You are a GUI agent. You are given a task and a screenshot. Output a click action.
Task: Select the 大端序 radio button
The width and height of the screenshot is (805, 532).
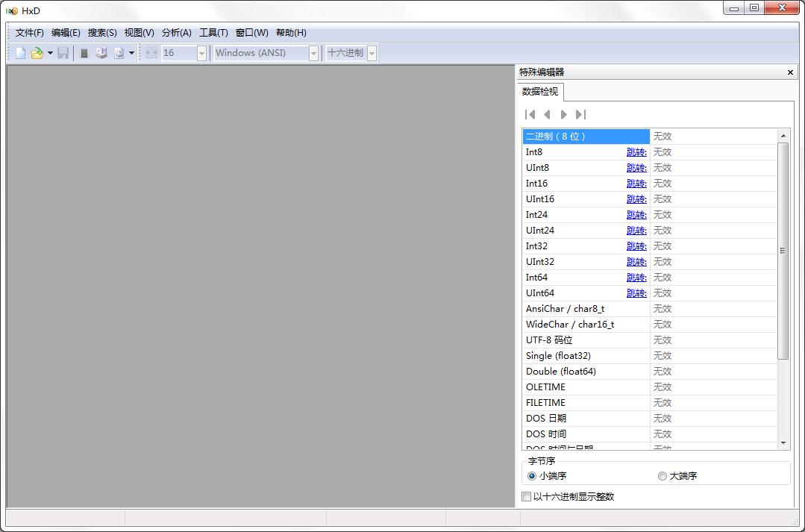[x=662, y=475]
